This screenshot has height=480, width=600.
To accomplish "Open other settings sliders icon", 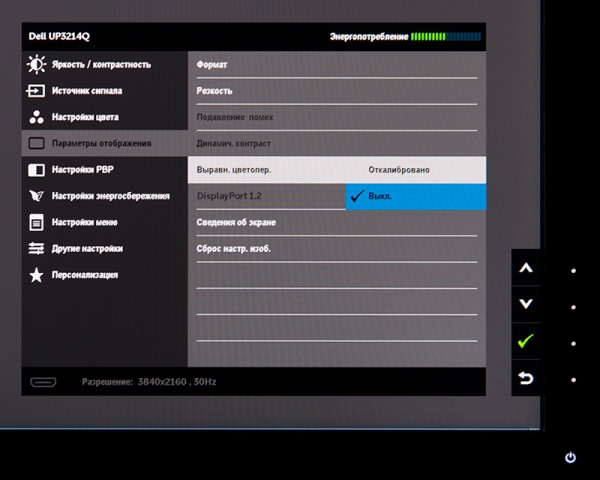I will click(x=36, y=248).
